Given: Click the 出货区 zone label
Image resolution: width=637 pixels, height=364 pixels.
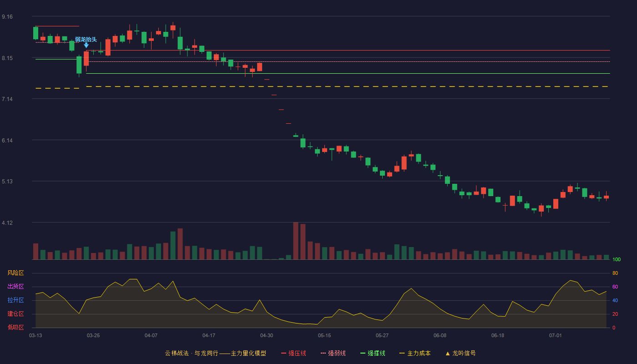Looking at the screenshot, I should tap(16, 287).
